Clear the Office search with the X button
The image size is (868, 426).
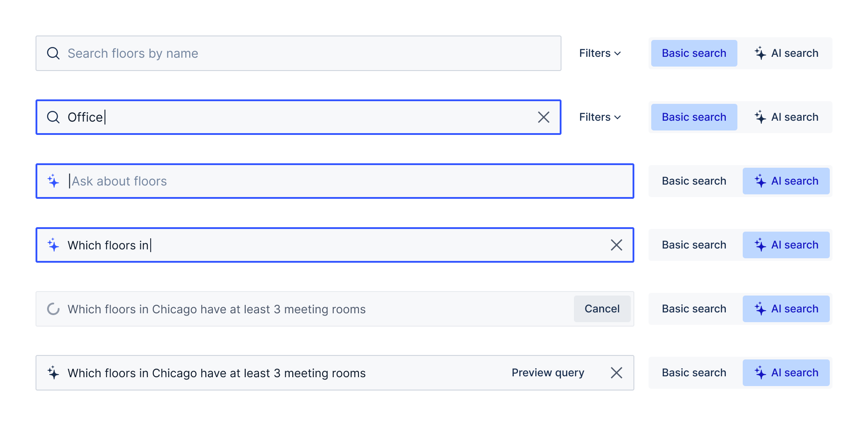(x=544, y=117)
